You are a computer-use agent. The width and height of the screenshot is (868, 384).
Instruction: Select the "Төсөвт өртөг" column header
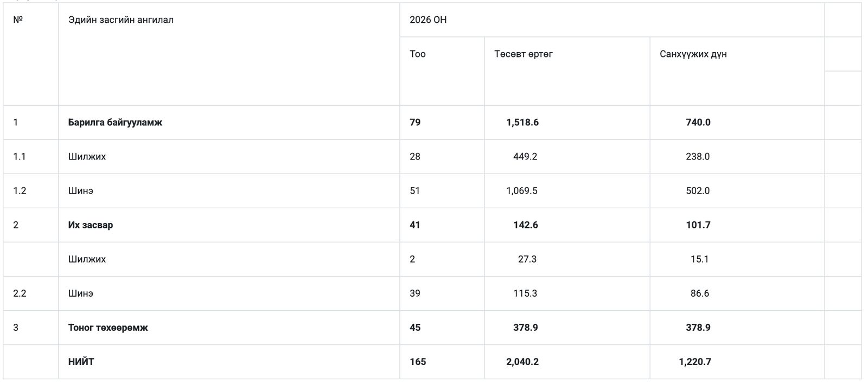pyautogui.click(x=524, y=54)
